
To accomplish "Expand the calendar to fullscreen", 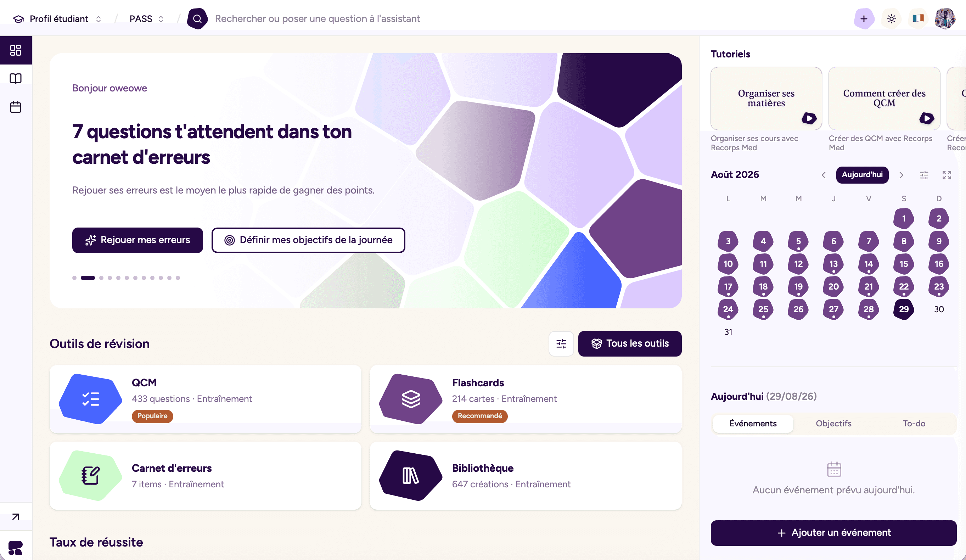I will (x=947, y=175).
